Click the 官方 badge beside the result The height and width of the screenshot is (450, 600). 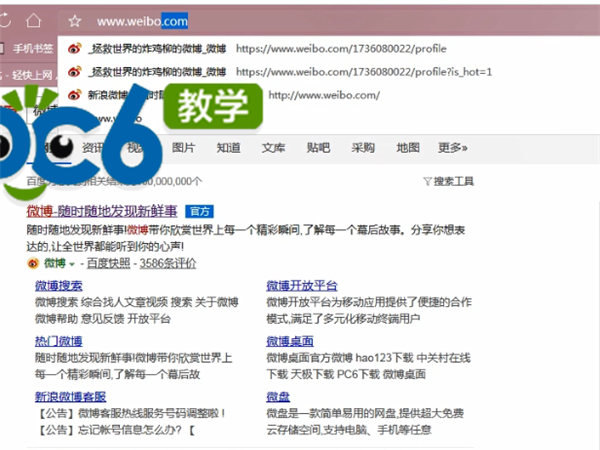(199, 212)
